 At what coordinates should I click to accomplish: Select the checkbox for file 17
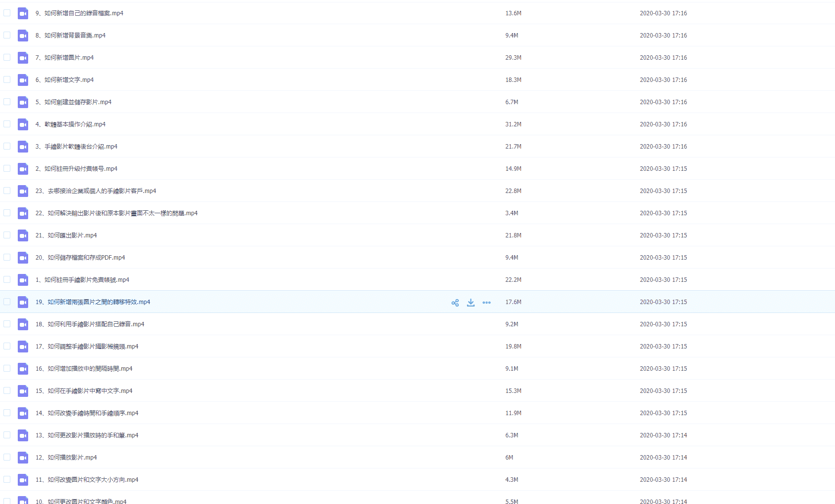coord(7,346)
